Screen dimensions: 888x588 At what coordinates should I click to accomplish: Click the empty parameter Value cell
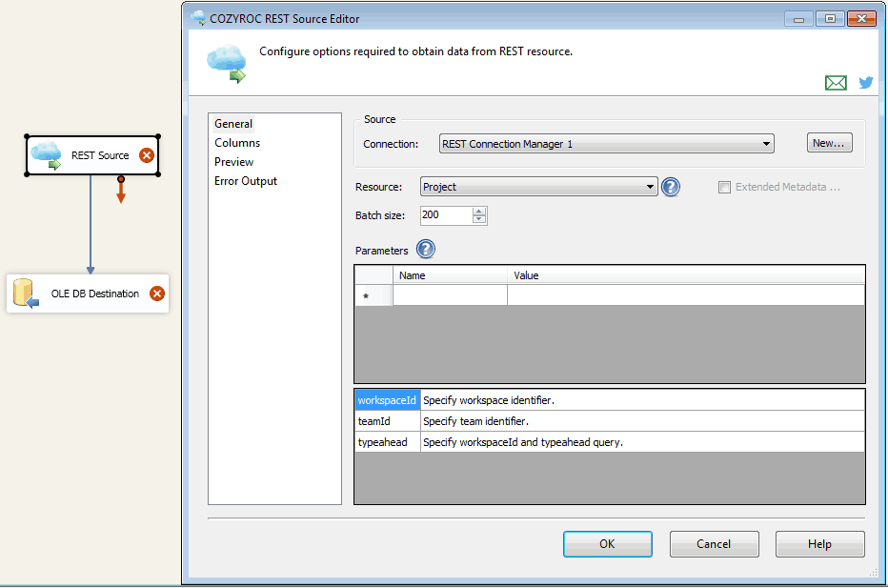click(x=685, y=295)
